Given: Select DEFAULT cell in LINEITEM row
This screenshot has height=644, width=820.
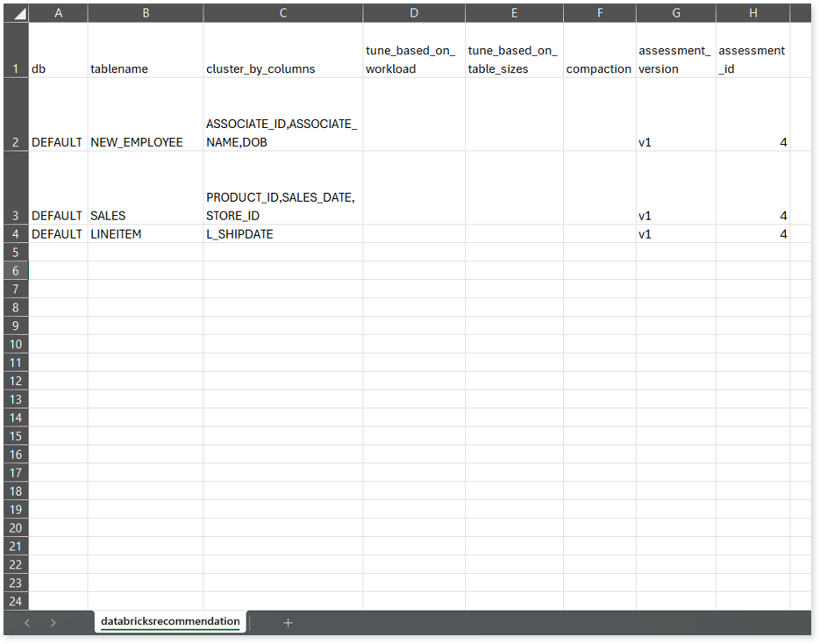Looking at the screenshot, I should click(58, 234).
